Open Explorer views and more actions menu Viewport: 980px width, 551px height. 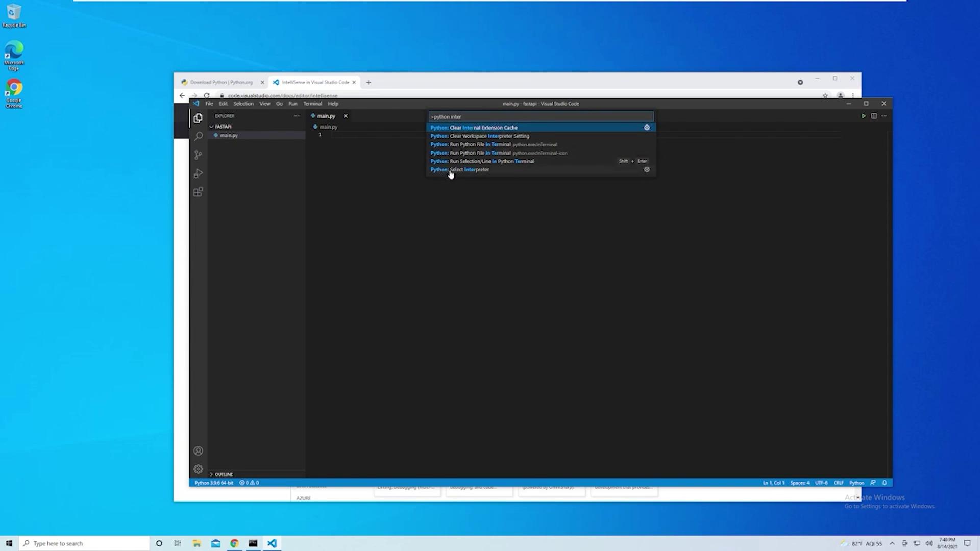click(x=297, y=116)
